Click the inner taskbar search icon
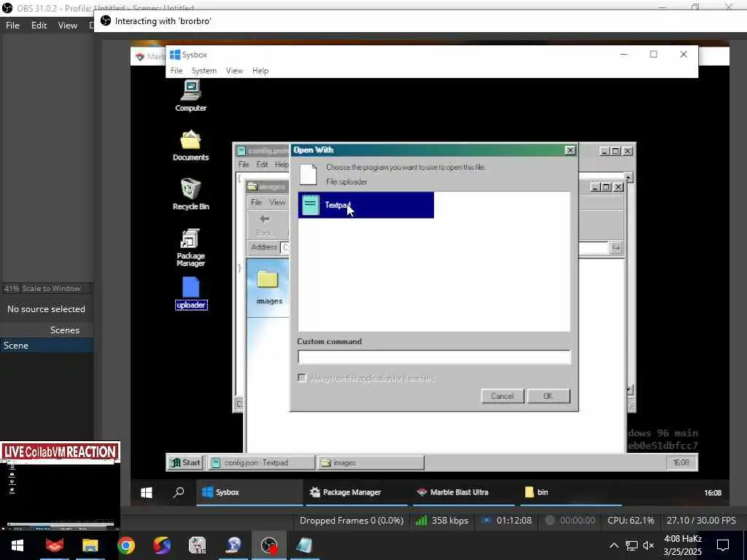 (x=179, y=492)
